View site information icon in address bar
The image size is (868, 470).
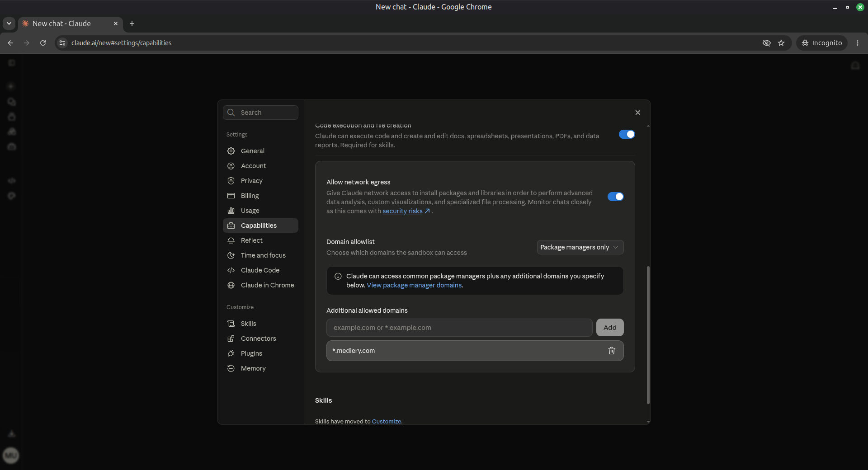pyautogui.click(x=62, y=43)
